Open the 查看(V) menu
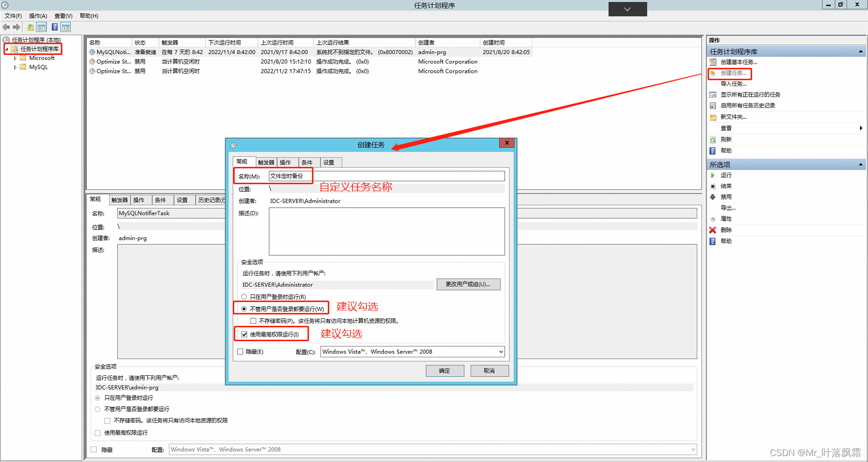This screenshot has height=462, width=868. [x=63, y=16]
